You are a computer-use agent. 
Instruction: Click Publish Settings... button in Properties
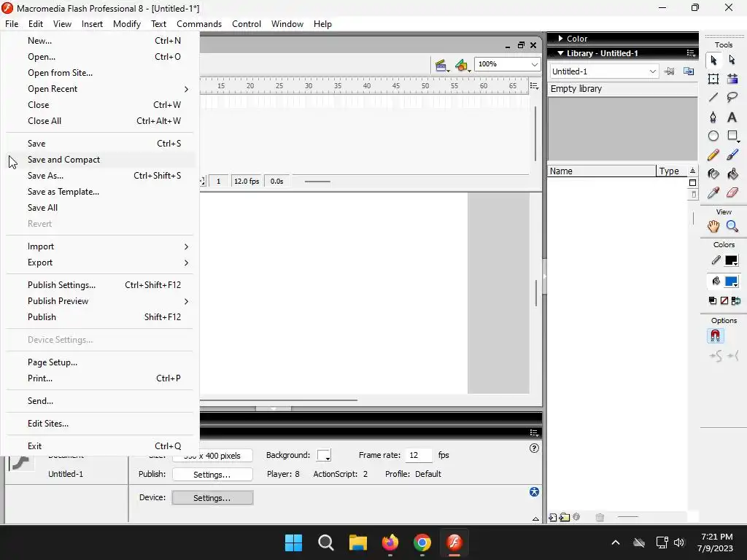[212, 475]
